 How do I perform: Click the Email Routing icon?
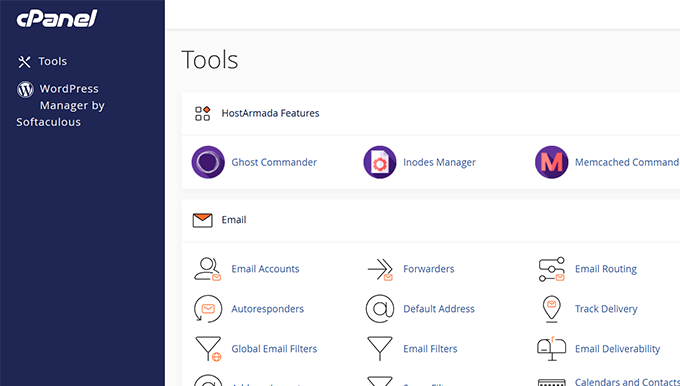click(x=552, y=269)
